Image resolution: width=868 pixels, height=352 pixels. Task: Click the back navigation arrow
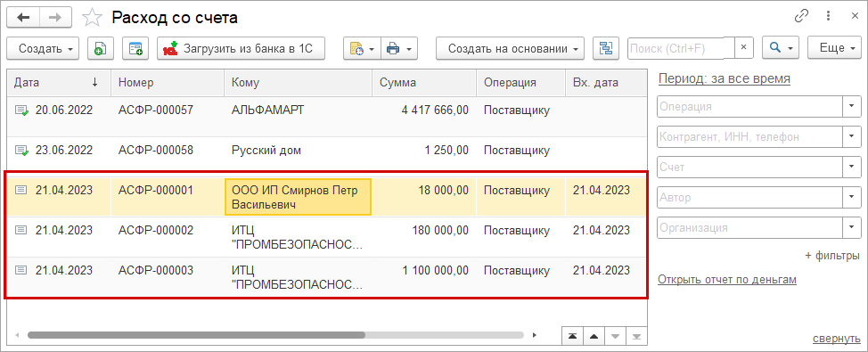[23, 18]
